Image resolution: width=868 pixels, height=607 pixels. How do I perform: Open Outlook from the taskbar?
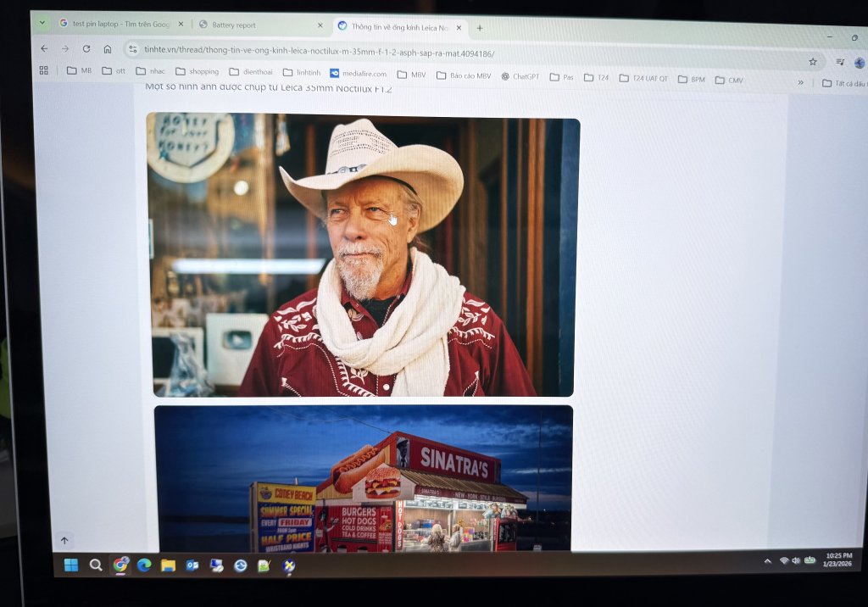click(x=192, y=565)
